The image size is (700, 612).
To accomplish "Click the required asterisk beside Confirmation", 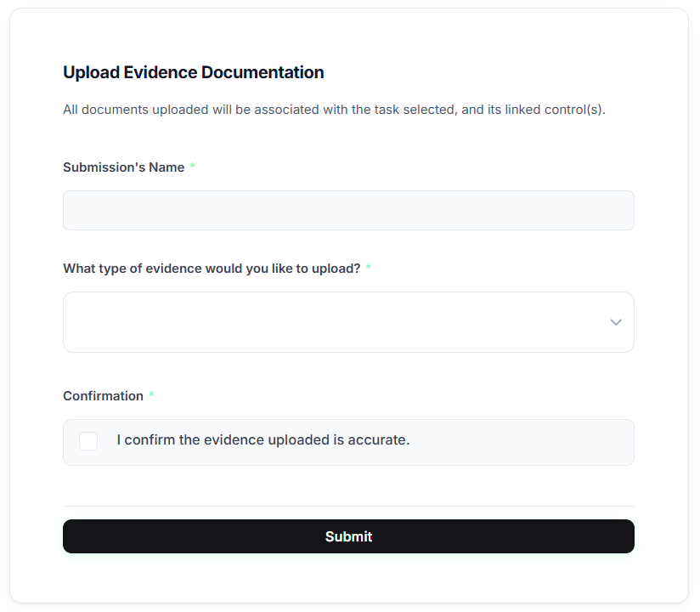I will pos(151,396).
